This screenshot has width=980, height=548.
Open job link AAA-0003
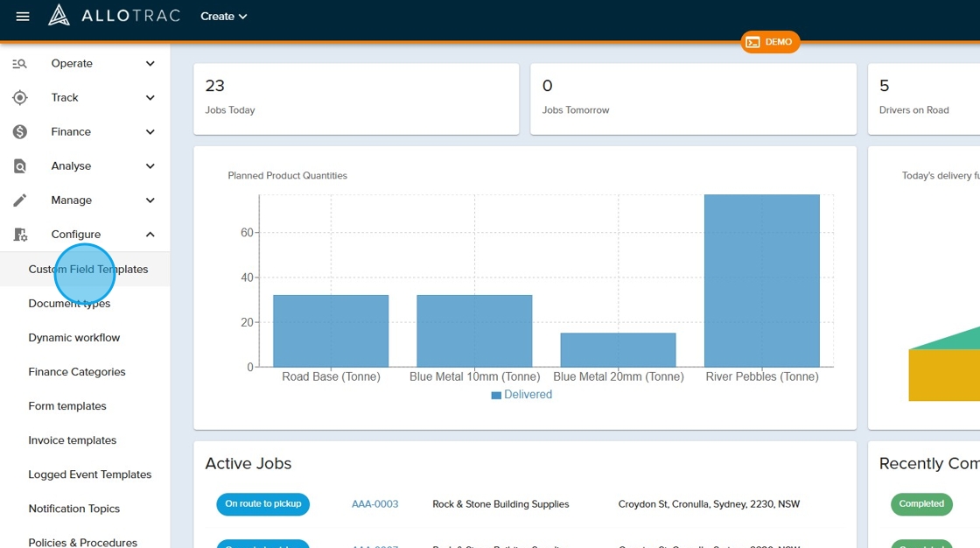[x=374, y=504]
